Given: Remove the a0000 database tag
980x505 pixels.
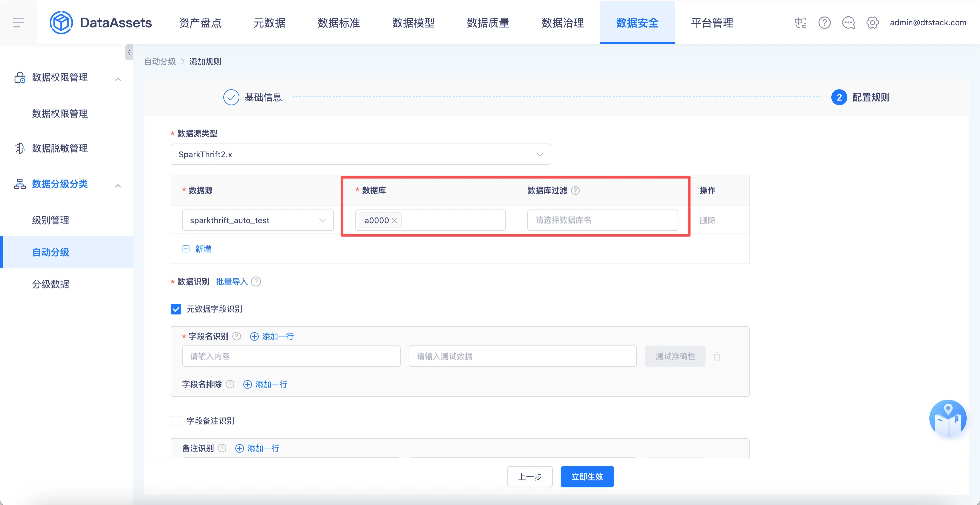Looking at the screenshot, I should (x=395, y=221).
